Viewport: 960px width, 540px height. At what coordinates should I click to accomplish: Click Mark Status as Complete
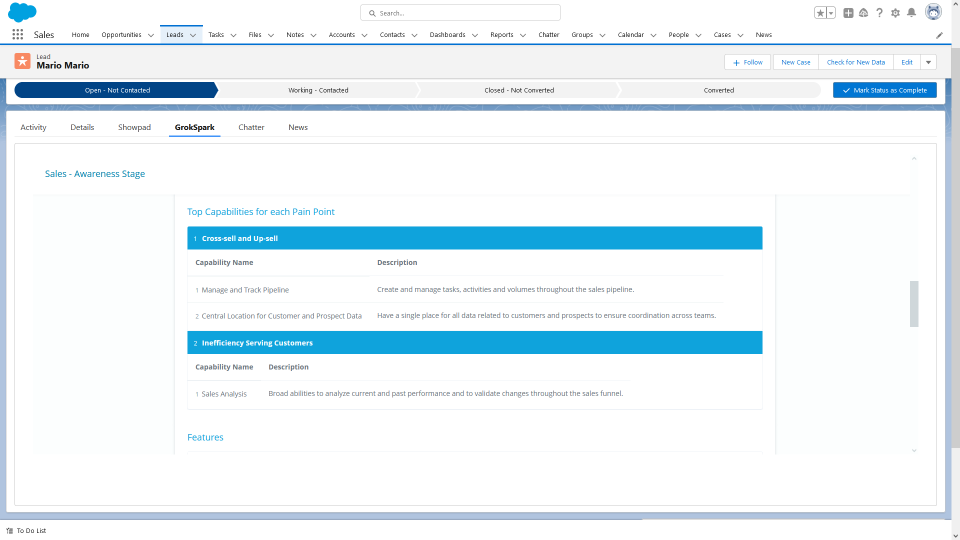[x=885, y=90]
